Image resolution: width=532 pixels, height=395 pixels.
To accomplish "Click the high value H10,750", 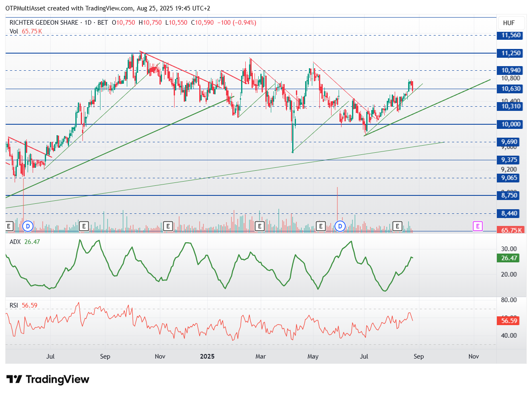I will tap(150, 23).
